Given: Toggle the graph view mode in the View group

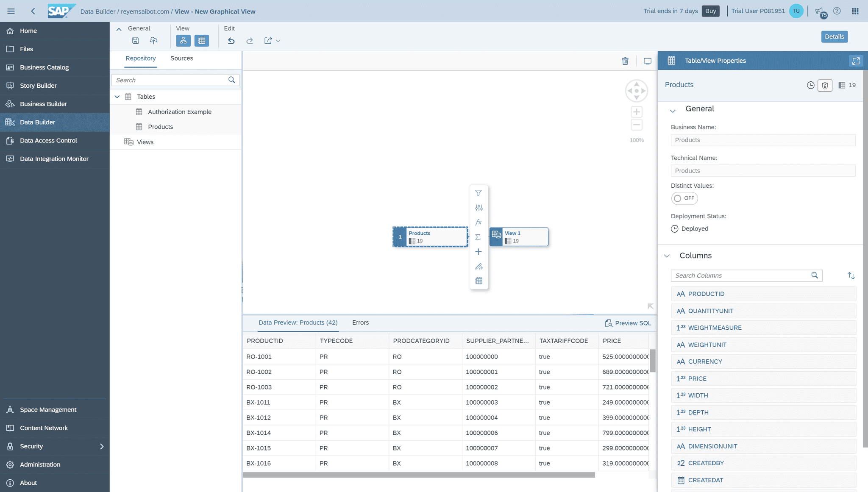Looking at the screenshot, I should point(183,40).
